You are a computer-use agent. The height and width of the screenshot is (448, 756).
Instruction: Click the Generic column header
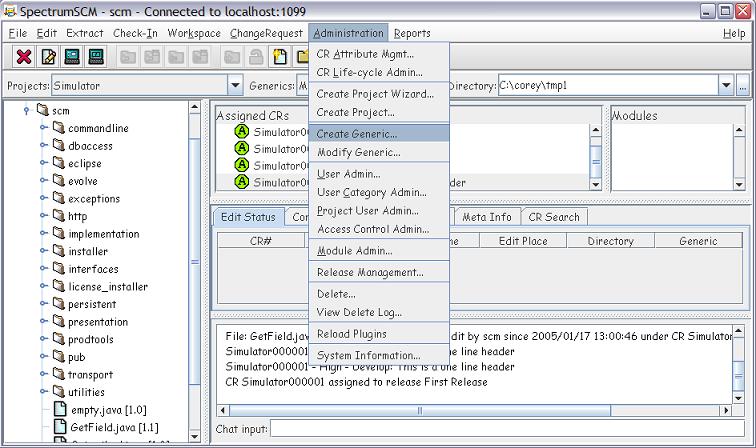pyautogui.click(x=698, y=241)
